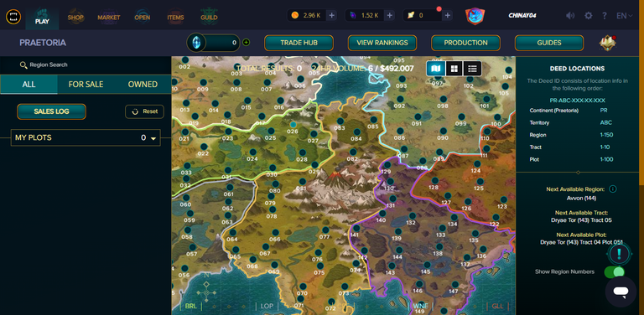Open the TRADE HUB

pos(299,43)
